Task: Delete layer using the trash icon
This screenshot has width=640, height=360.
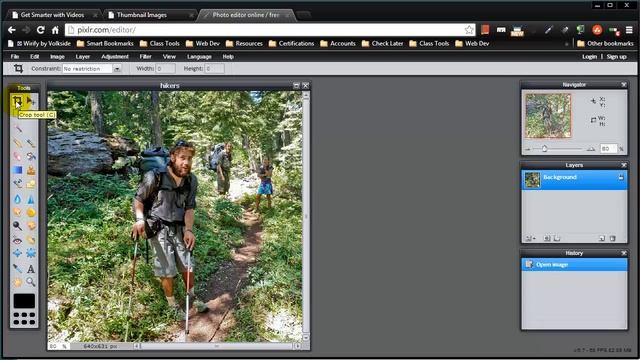Action: pyautogui.click(x=612, y=238)
